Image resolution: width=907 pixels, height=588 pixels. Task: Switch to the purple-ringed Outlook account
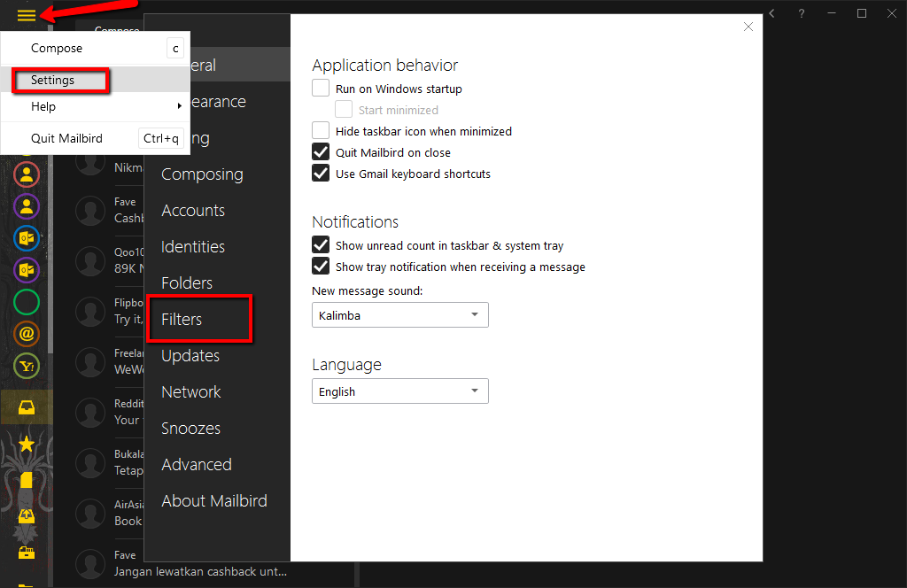[27, 270]
